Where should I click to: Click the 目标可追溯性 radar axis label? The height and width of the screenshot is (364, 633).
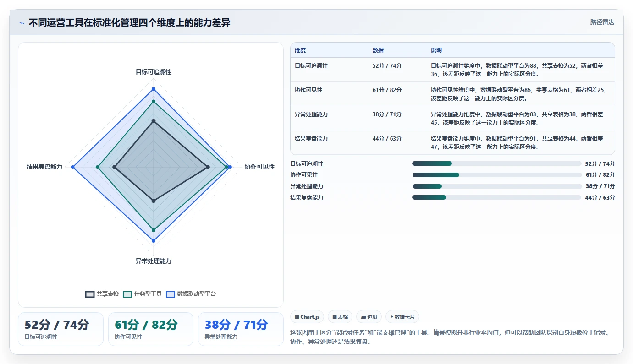tap(154, 72)
